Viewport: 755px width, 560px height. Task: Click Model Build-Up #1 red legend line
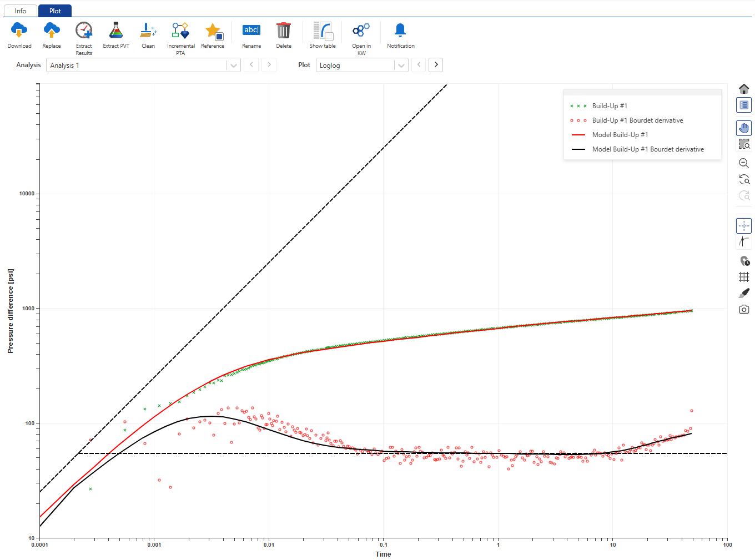click(578, 135)
